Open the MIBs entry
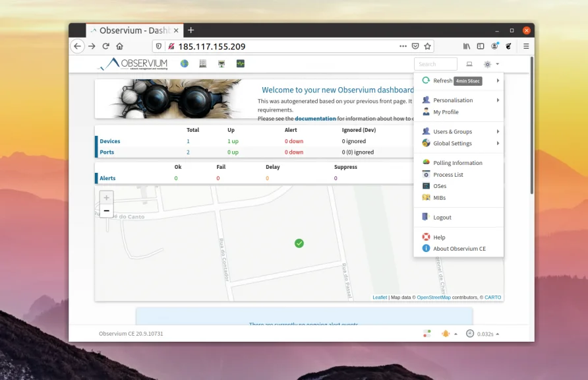 click(x=439, y=198)
